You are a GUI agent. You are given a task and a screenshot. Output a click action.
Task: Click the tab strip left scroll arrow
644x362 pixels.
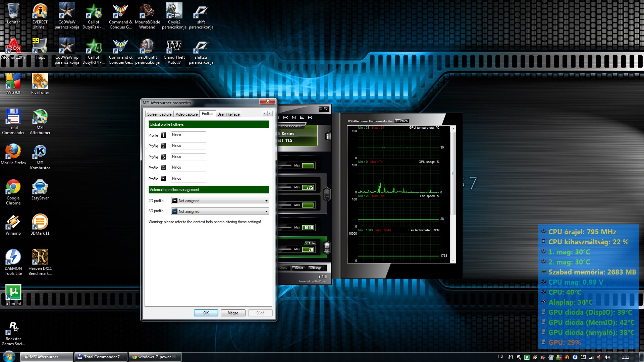tap(264, 114)
